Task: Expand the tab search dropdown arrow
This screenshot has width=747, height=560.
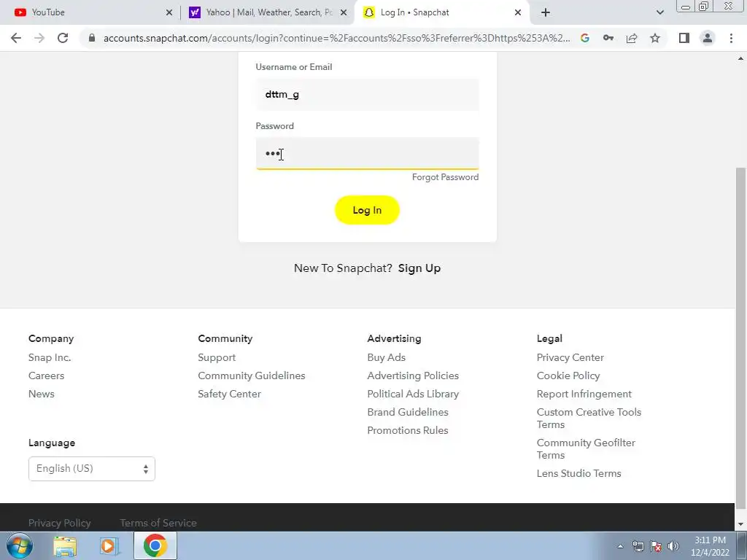Action: click(x=659, y=12)
